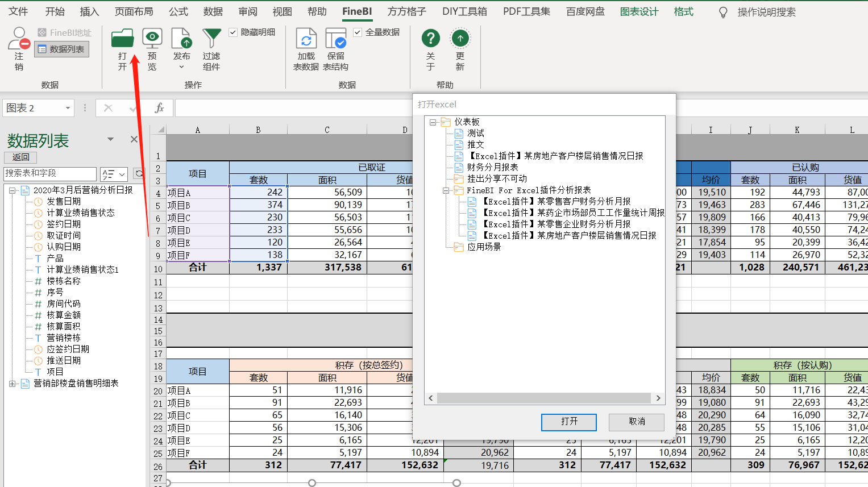868x487 pixels.
Task: Select the 签约日期 field
Action: coord(64,224)
